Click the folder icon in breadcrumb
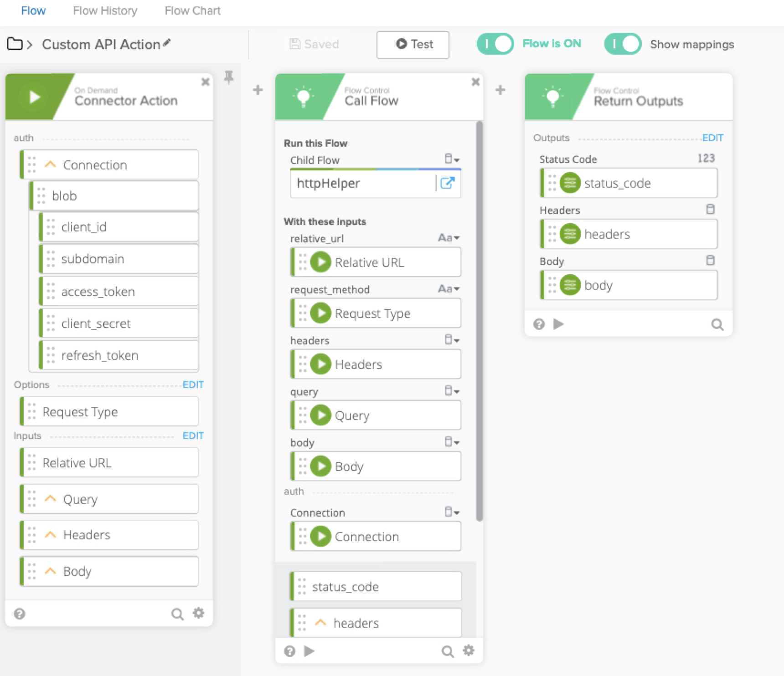 (x=15, y=44)
